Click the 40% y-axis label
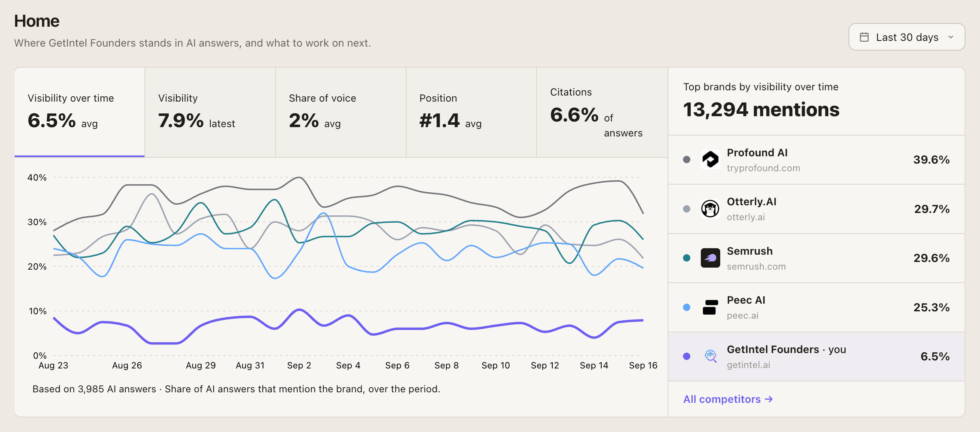The width and height of the screenshot is (980, 432). pos(37,177)
